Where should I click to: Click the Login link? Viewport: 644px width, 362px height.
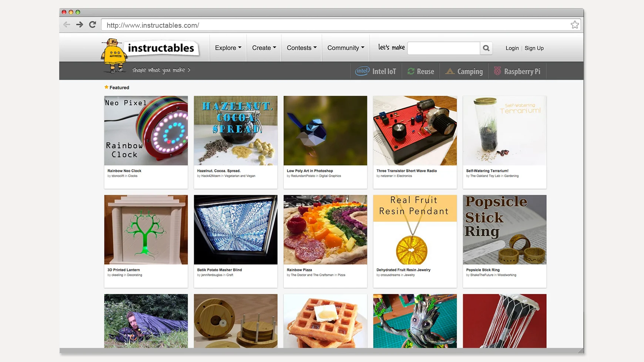(x=512, y=48)
